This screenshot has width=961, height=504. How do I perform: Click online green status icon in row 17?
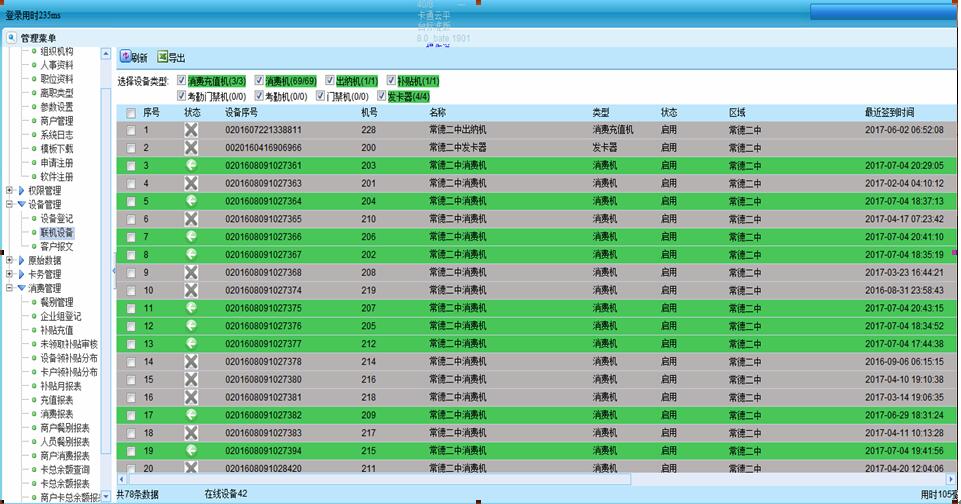tap(191, 414)
